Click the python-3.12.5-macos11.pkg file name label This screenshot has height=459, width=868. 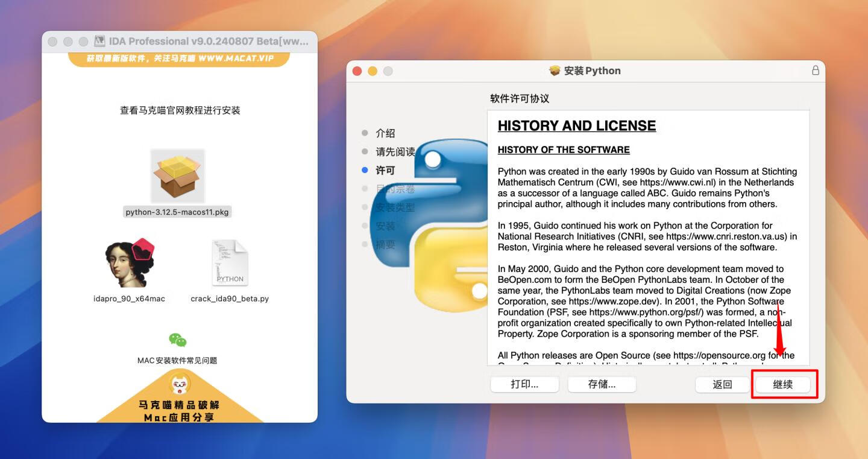tap(177, 212)
